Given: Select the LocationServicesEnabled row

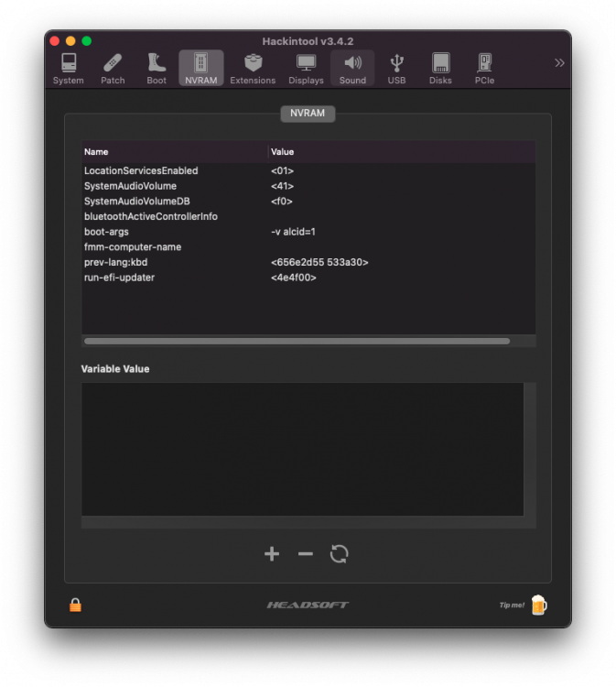Looking at the screenshot, I should pos(308,170).
